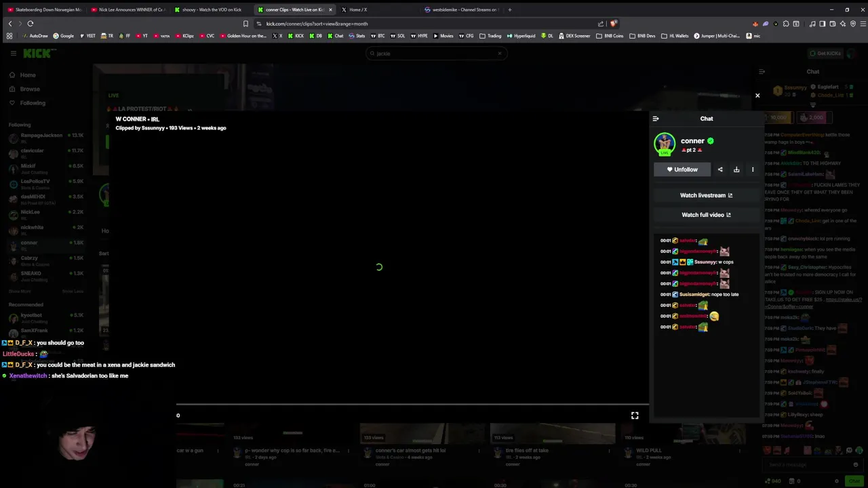Reload the current page
868x488 pixels.
30,24
